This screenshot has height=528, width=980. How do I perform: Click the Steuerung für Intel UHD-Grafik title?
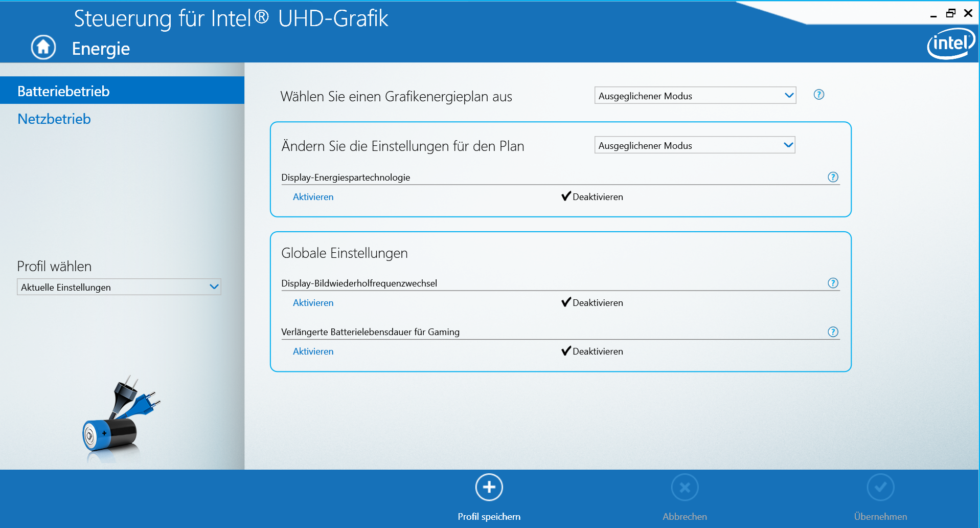(x=231, y=18)
